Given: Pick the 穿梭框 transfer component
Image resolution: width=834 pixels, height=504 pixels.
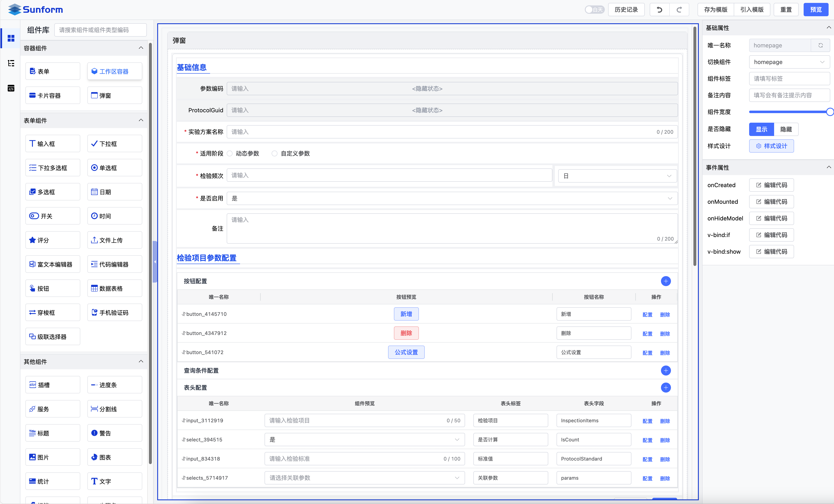Looking at the screenshot, I should pyautogui.click(x=52, y=313).
